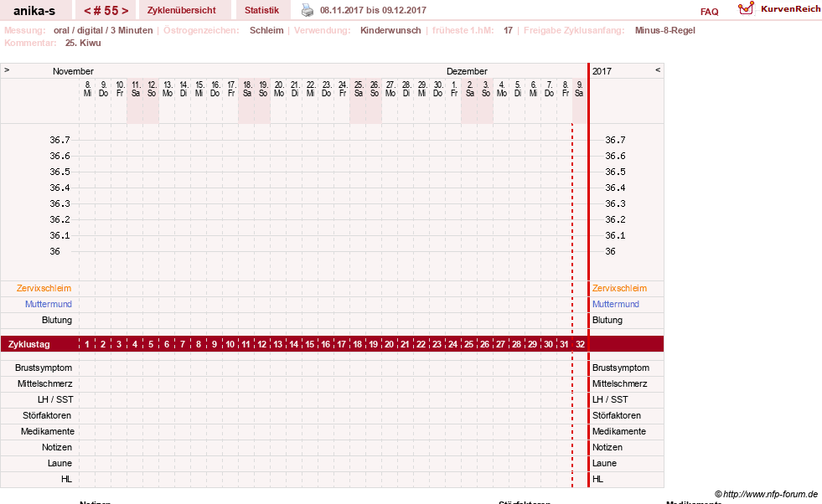This screenshot has height=504, width=822.
Task: Click the 36.7 temperature label on left axis
Action: (59, 140)
